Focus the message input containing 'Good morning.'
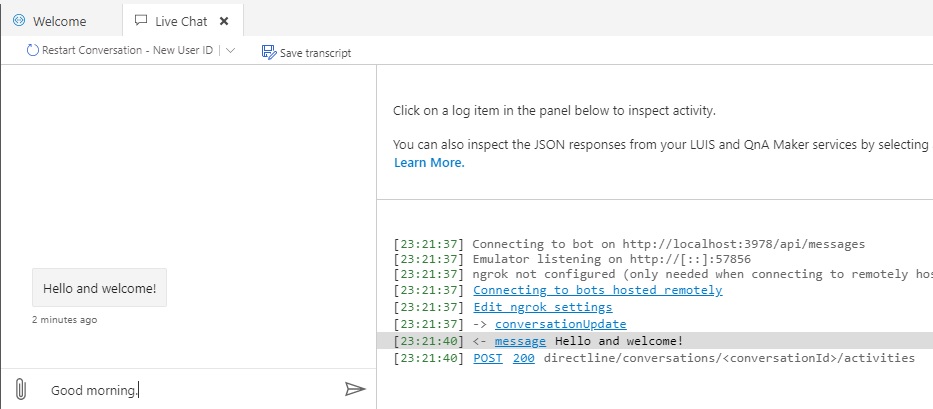This screenshot has width=933, height=409. click(x=190, y=390)
